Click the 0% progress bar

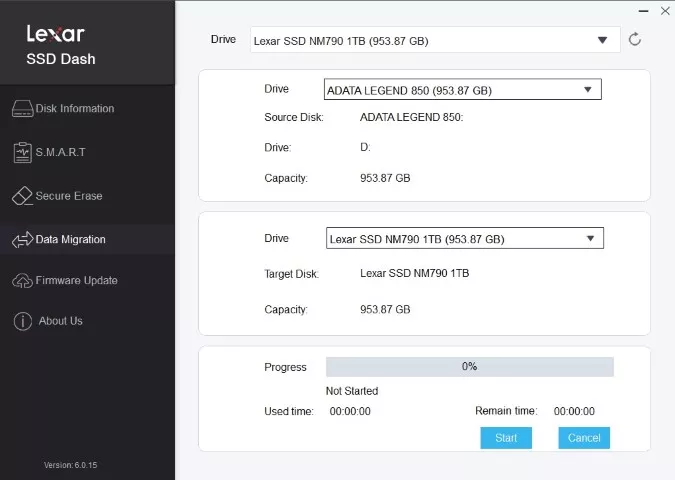(x=469, y=367)
